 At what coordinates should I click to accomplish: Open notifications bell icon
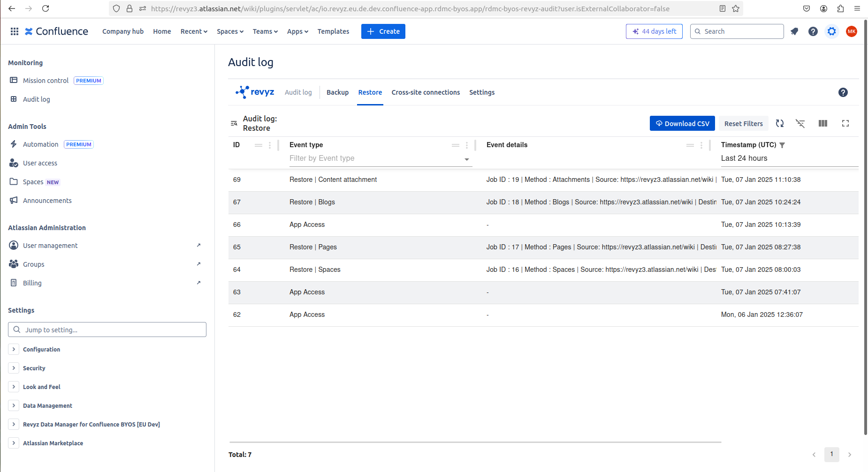tap(794, 31)
